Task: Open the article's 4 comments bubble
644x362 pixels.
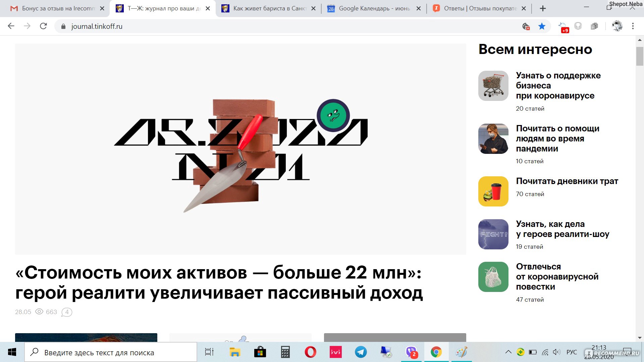Action: [x=67, y=312]
